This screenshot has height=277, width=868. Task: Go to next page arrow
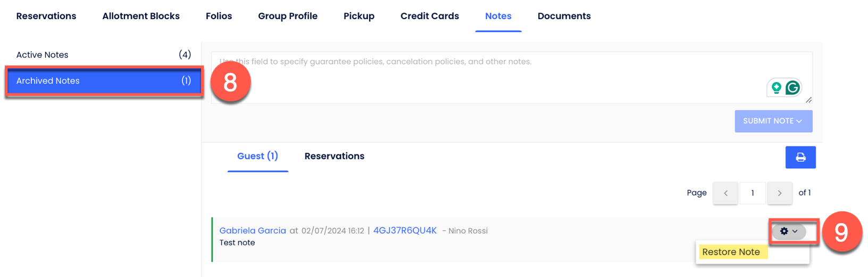(780, 193)
